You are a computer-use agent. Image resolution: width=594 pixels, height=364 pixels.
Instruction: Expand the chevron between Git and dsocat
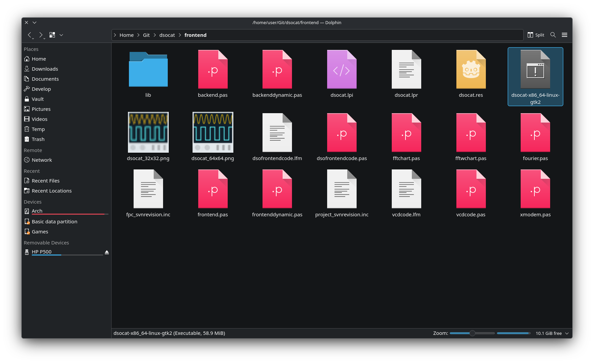click(x=155, y=35)
